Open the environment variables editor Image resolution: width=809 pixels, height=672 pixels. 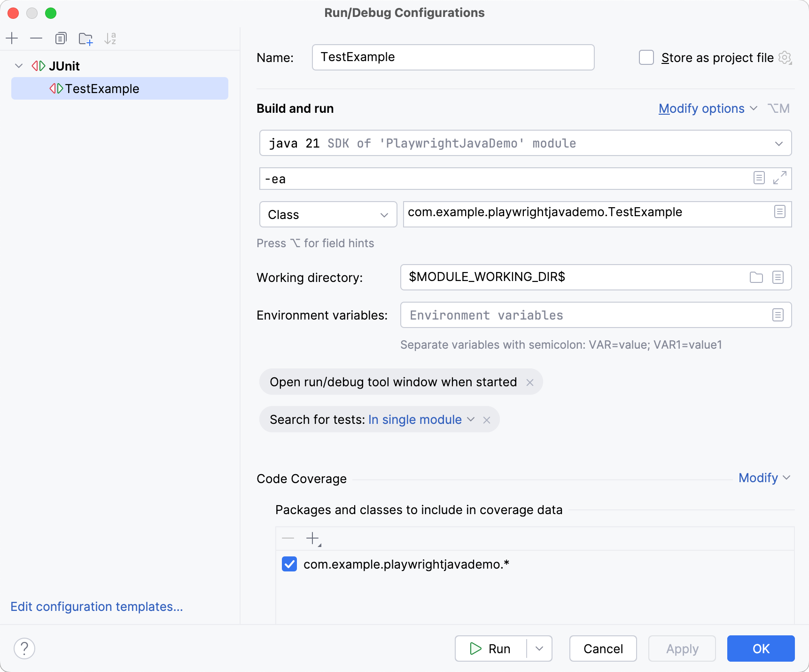(x=778, y=315)
